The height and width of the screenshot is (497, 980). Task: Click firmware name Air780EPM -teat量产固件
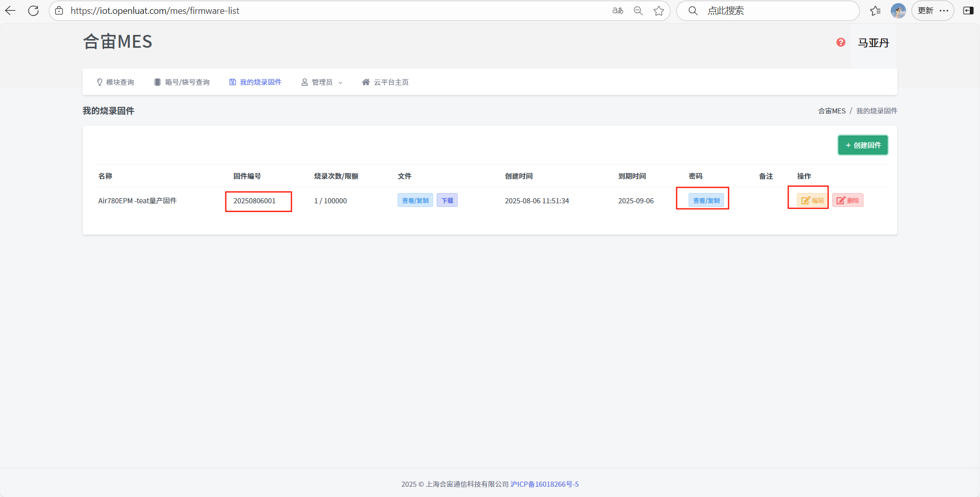tap(138, 201)
